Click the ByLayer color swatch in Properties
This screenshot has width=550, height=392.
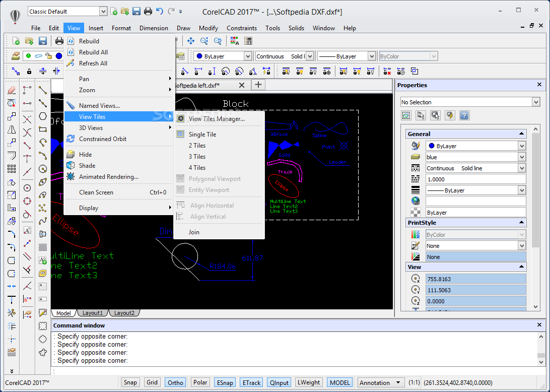(432, 146)
